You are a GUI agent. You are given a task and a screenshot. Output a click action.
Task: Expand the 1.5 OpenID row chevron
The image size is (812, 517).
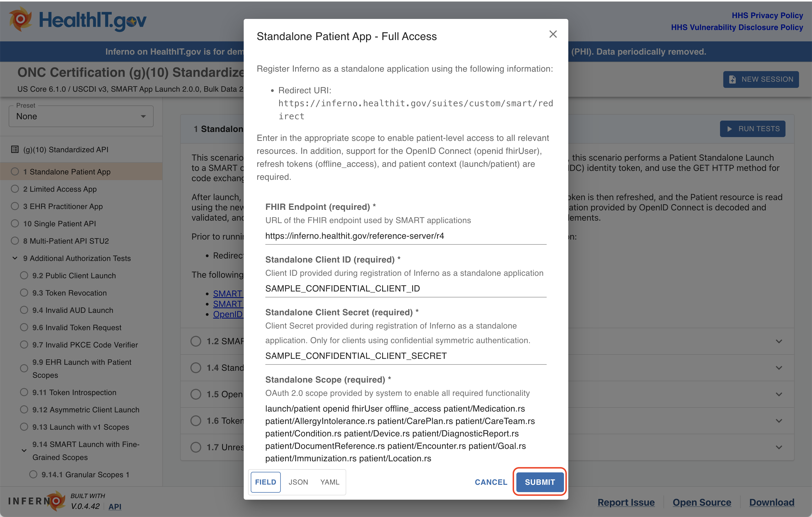[779, 394]
